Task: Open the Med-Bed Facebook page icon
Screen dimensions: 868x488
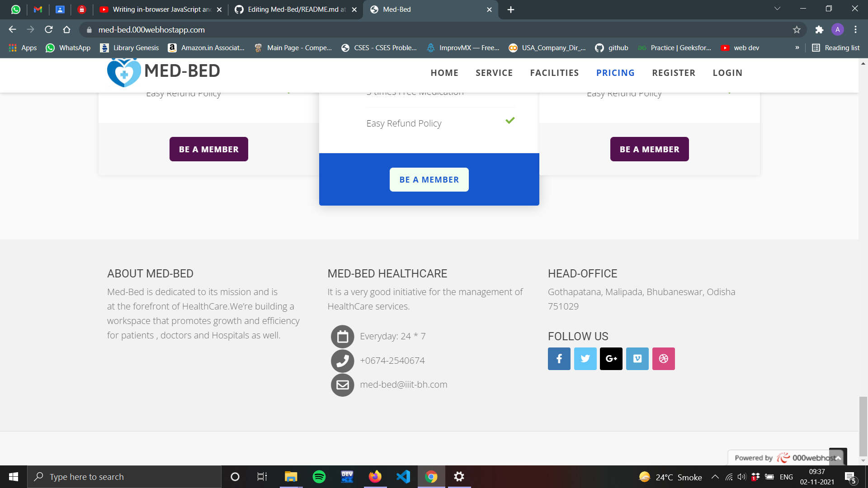Action: [559, 358]
